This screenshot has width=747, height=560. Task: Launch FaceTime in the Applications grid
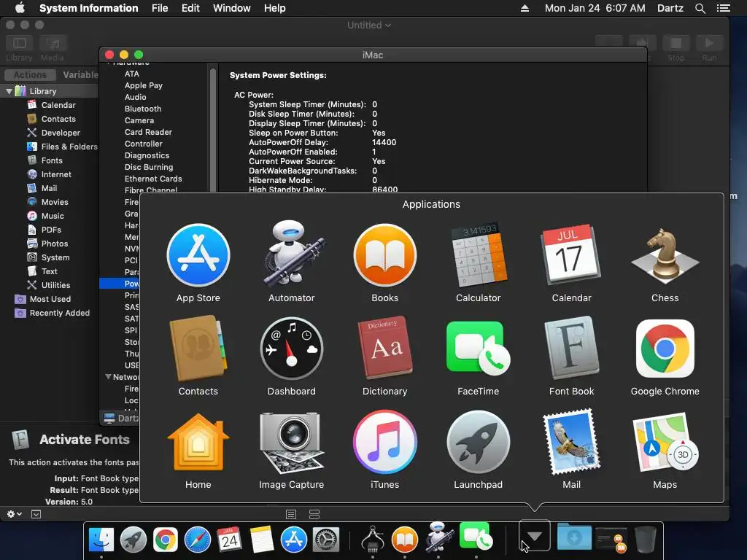478,349
